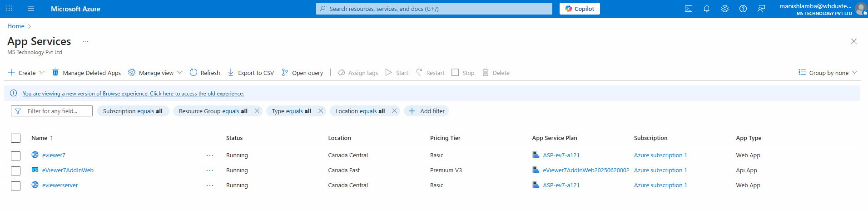Open the portal hamburger menu
Image resolution: width=868 pixels, height=210 pixels.
click(31, 9)
